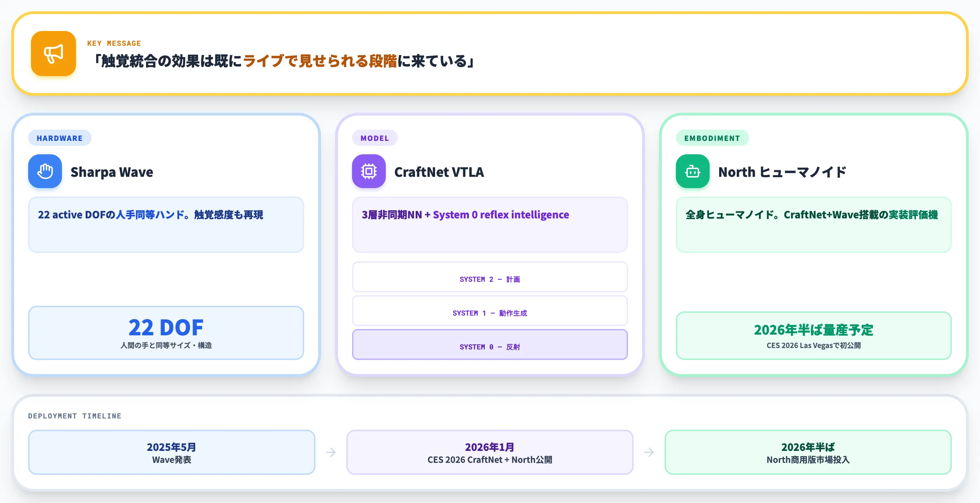
Task: Click the arrow after the 2026年1月 card
Action: pyautogui.click(x=649, y=452)
